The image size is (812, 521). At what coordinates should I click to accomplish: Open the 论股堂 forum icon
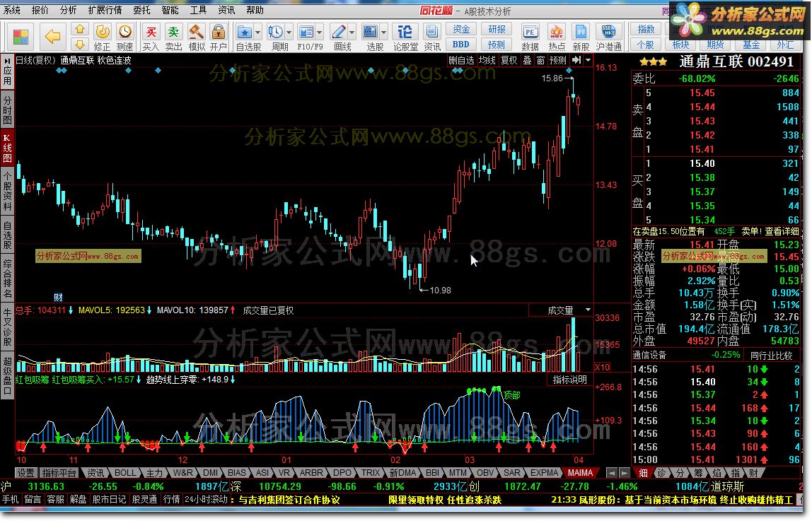click(405, 37)
